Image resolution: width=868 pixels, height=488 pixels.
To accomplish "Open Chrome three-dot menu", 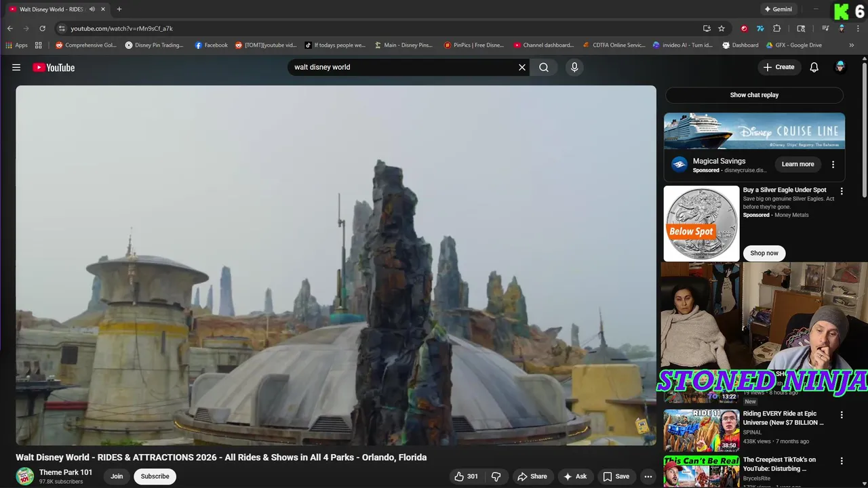I will tap(856, 28).
